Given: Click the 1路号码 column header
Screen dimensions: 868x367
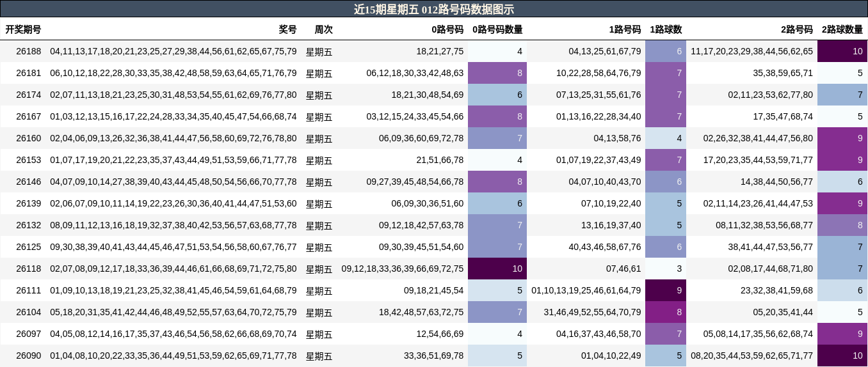Looking at the screenshot, I should [x=625, y=29].
